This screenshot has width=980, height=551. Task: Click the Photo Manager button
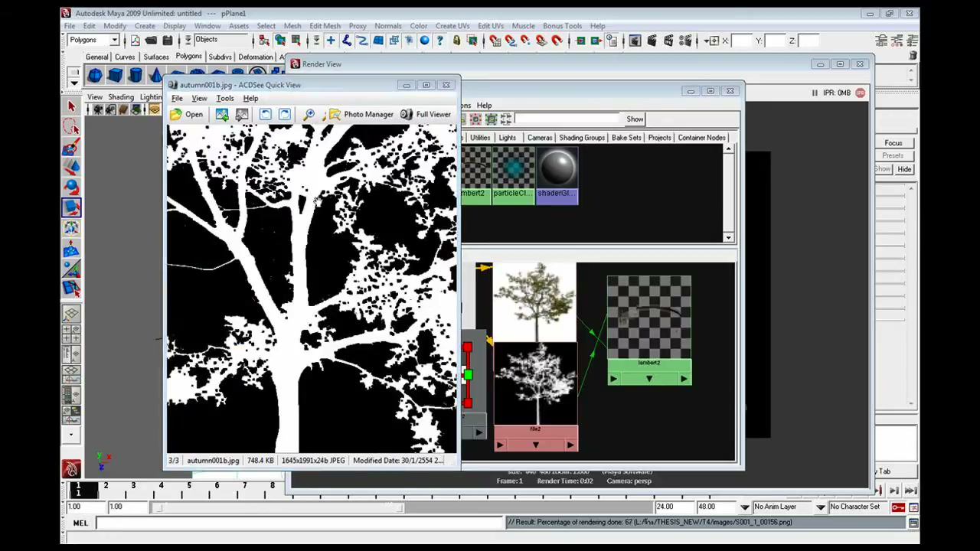361,115
